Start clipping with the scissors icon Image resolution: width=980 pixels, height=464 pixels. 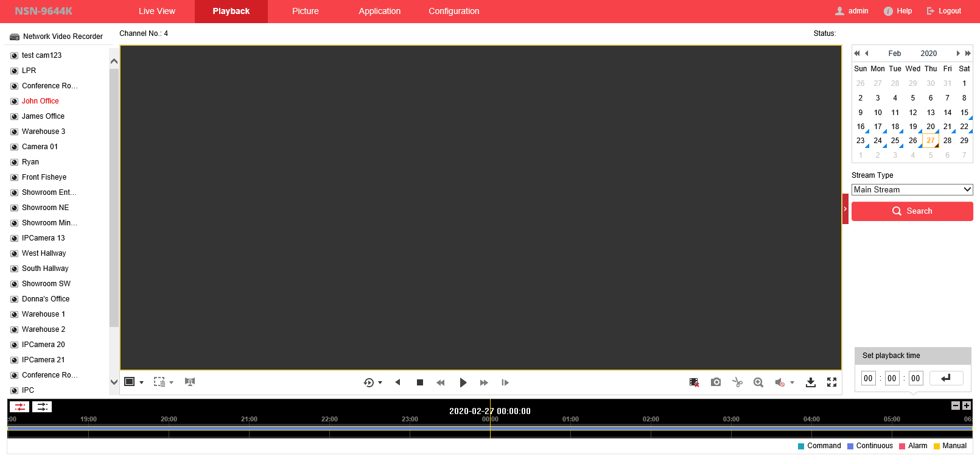pyautogui.click(x=738, y=382)
